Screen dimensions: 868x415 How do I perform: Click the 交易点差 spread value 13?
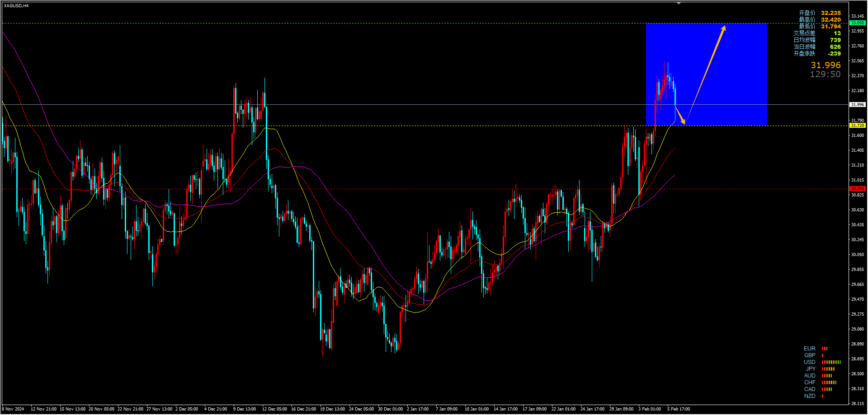(837, 33)
